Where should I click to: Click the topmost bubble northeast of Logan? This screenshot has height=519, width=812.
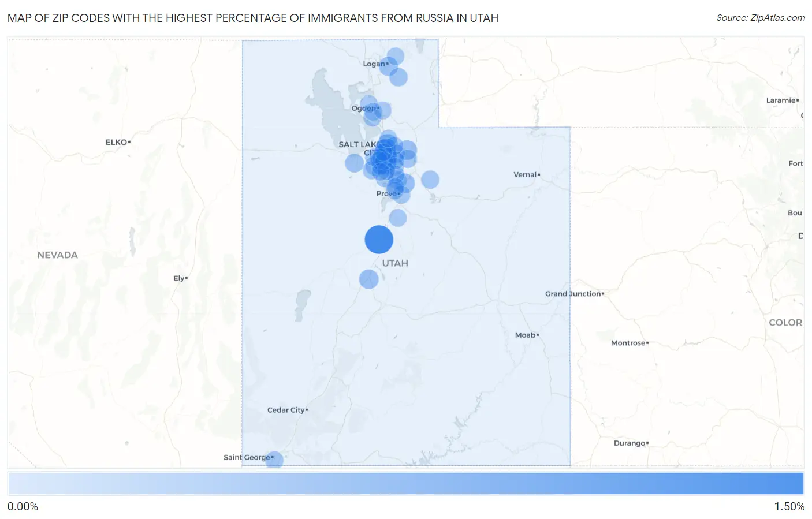coord(396,57)
